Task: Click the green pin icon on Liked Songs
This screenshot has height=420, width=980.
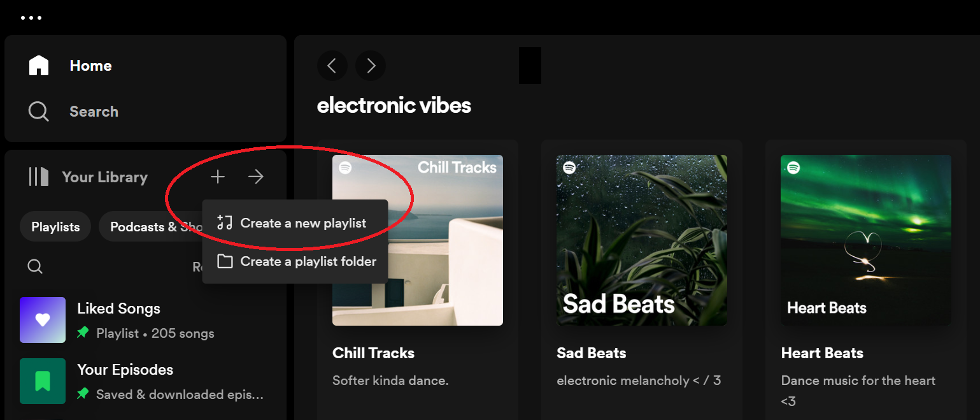Action: point(83,333)
